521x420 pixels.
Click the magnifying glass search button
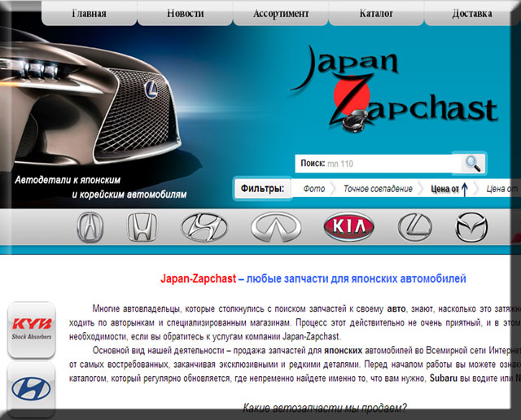(472, 164)
